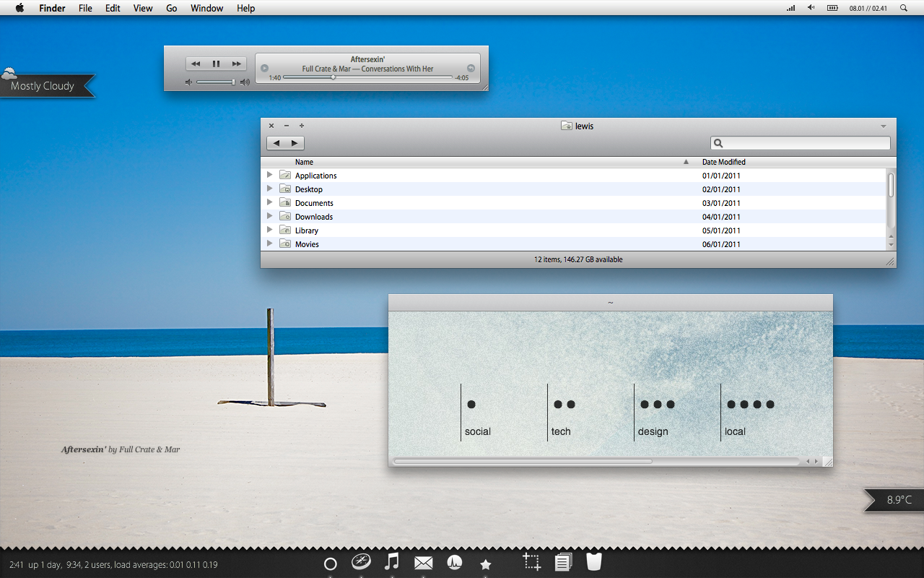Open Mail envelope icon in the dock
The width and height of the screenshot is (924, 578).
[423, 563]
